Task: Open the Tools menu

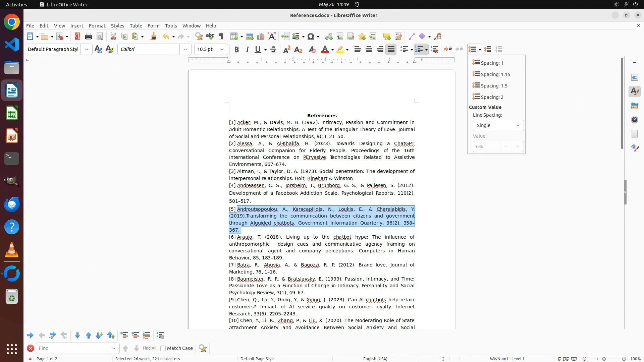Action: (x=171, y=26)
